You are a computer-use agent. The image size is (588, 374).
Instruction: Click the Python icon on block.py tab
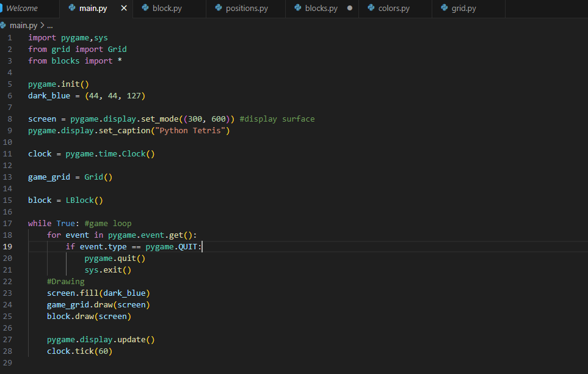(145, 8)
